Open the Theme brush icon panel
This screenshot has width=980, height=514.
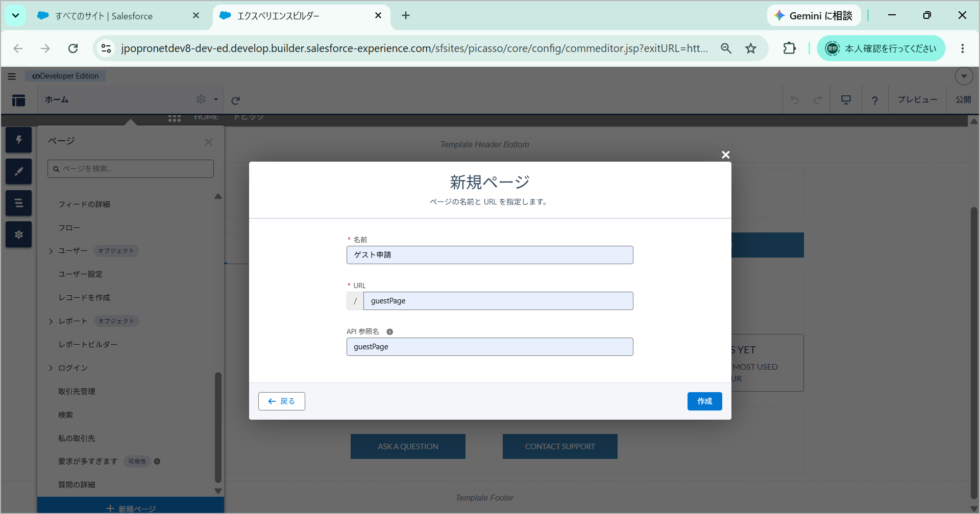(x=19, y=171)
